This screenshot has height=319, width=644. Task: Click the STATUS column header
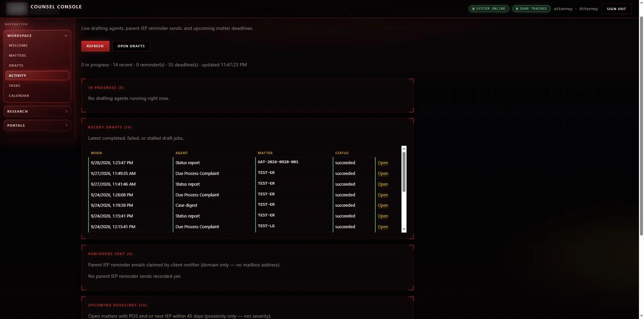pos(342,153)
